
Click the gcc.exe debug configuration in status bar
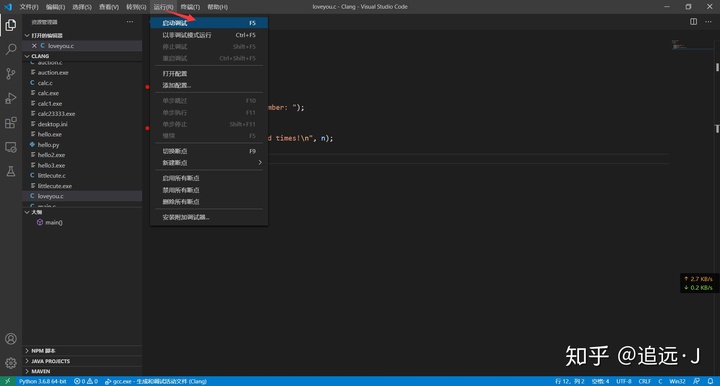[156, 381]
